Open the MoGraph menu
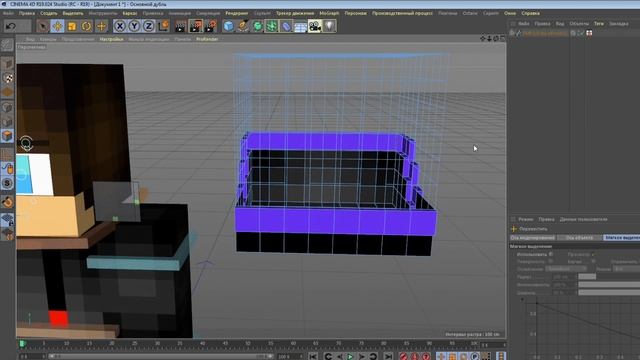The image size is (640, 360). [x=329, y=13]
